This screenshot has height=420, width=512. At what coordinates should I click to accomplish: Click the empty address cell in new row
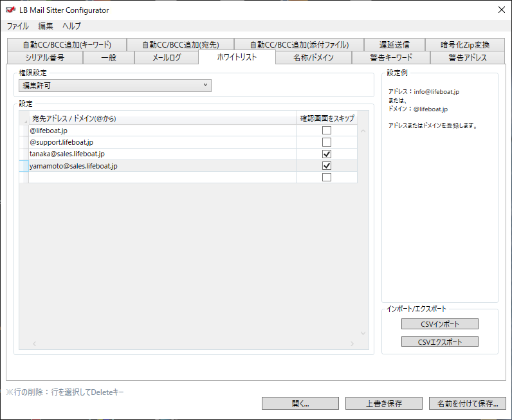click(162, 177)
